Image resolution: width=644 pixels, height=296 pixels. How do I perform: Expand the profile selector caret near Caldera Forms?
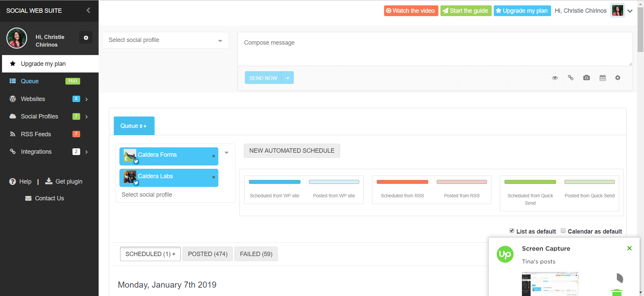click(227, 153)
